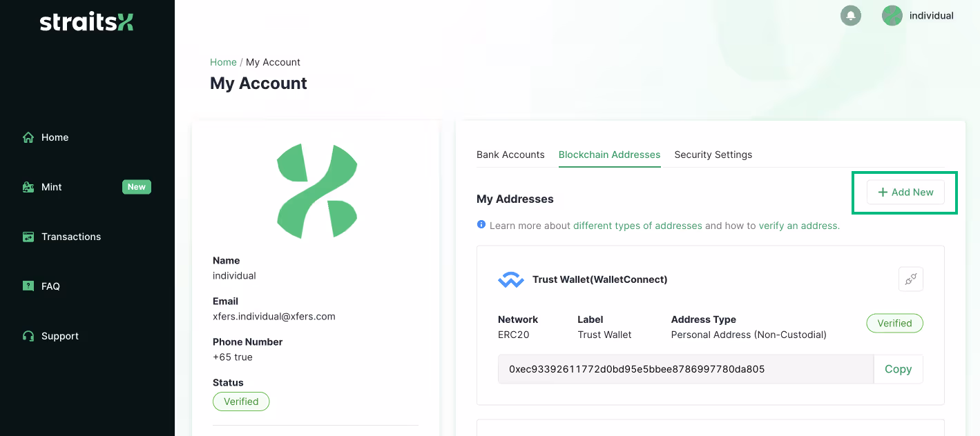The image size is (980, 436).
Task: Click the Trust Wallet label value
Action: [x=604, y=335]
